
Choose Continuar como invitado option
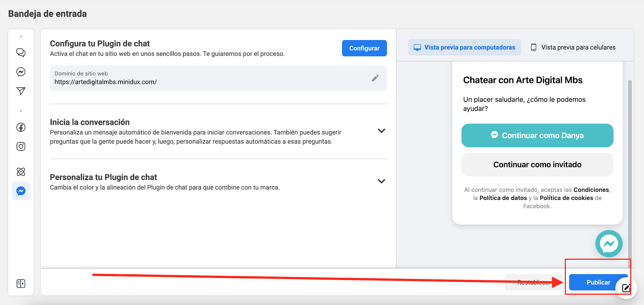tap(537, 164)
